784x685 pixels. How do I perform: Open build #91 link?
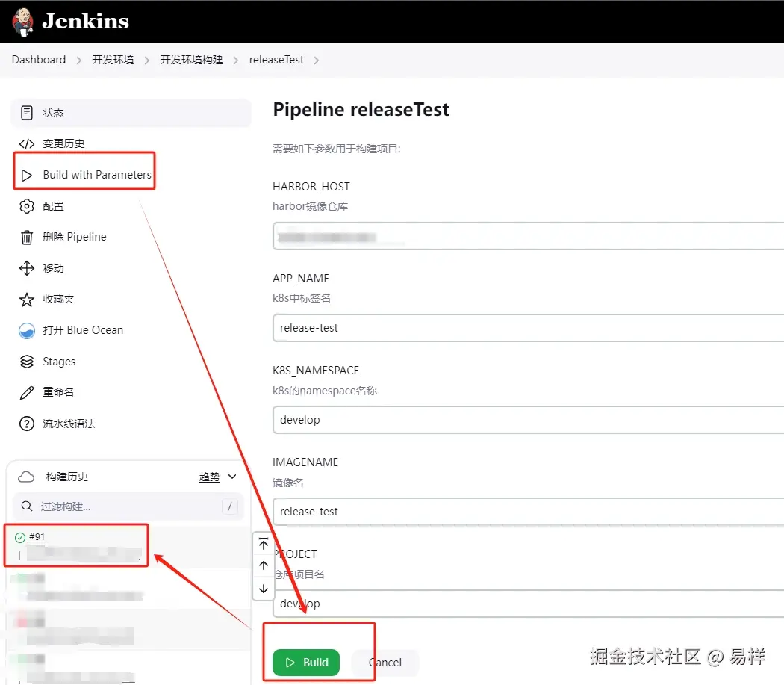coord(37,537)
